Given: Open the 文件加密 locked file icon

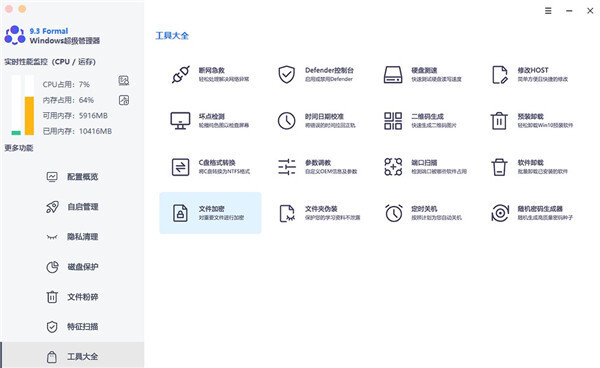Looking at the screenshot, I should coord(180,213).
